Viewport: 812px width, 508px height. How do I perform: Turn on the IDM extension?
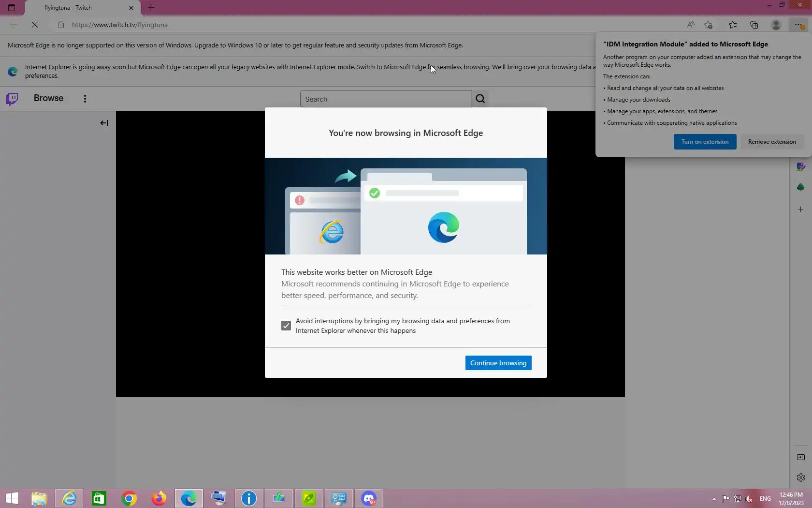(705, 142)
